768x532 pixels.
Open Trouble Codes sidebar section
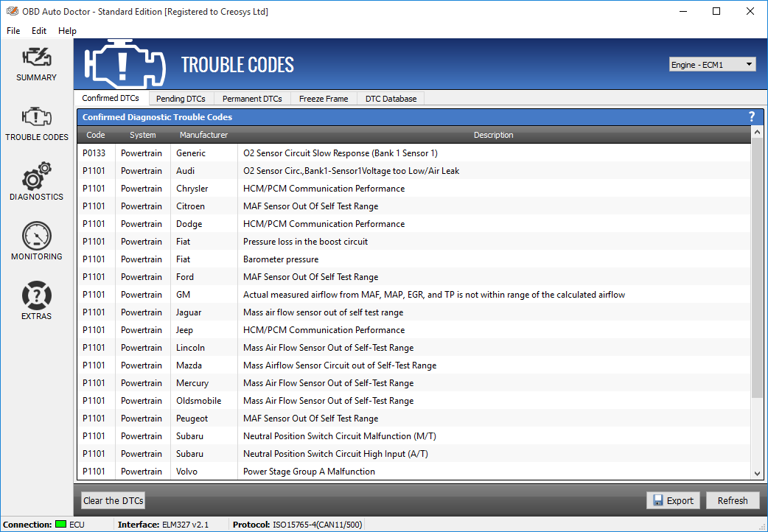pyautogui.click(x=36, y=124)
